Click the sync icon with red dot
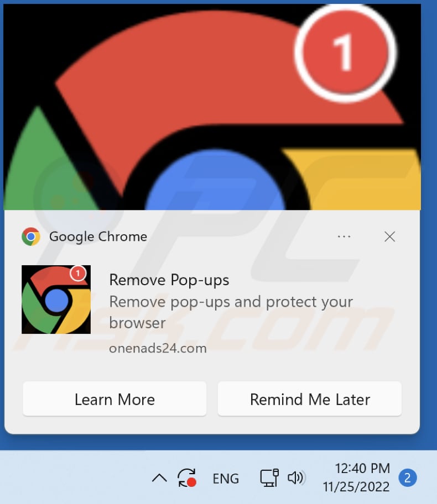This screenshot has width=437, height=504. tap(187, 478)
